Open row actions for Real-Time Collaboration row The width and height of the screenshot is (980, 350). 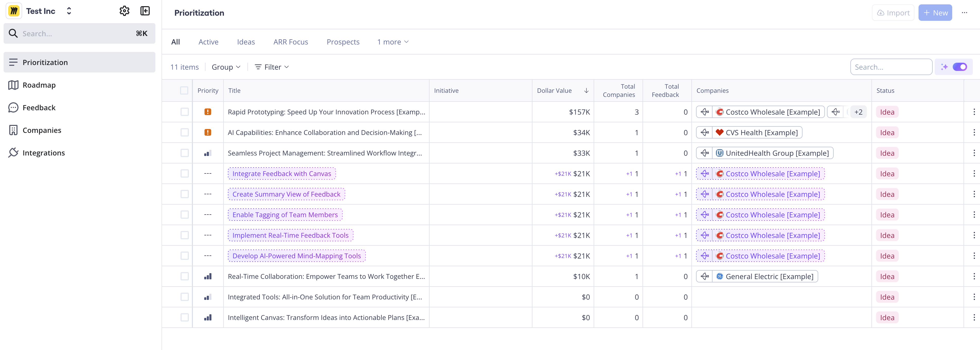tap(974, 276)
